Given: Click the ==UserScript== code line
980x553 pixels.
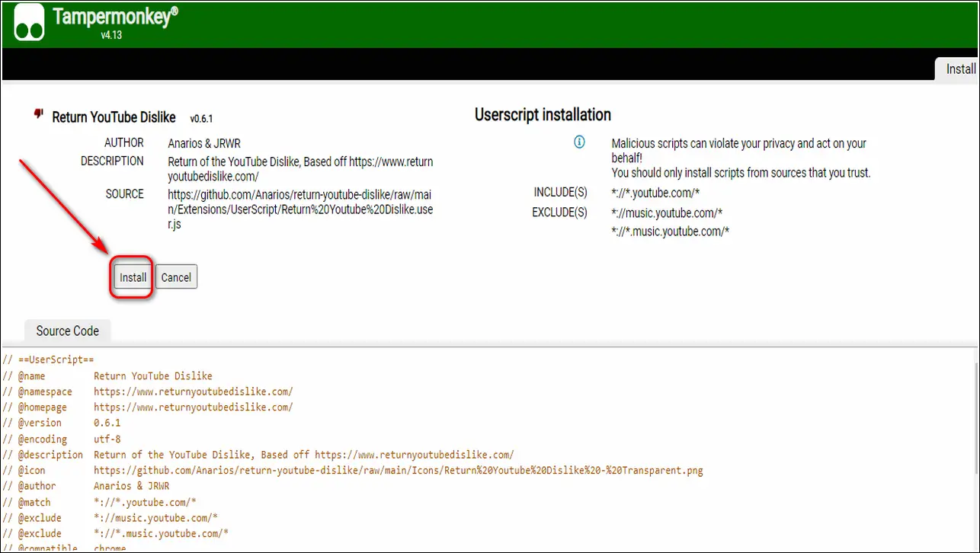Looking at the screenshot, I should click(x=48, y=360).
